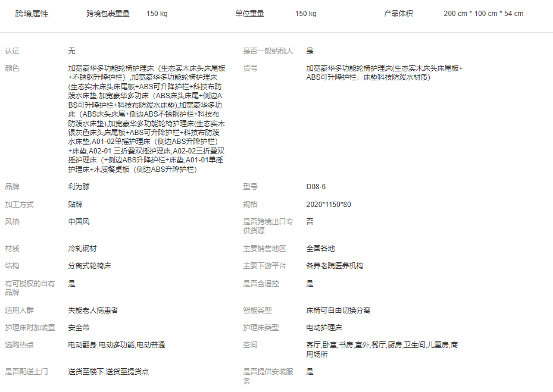
Task: Click the 结构 label
Action: click(x=12, y=266)
